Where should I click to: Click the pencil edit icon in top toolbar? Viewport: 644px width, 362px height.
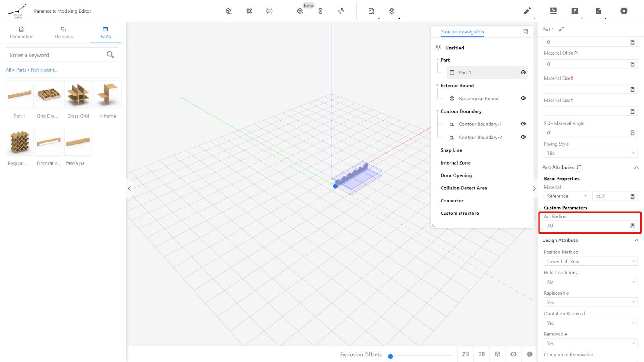[x=527, y=11]
